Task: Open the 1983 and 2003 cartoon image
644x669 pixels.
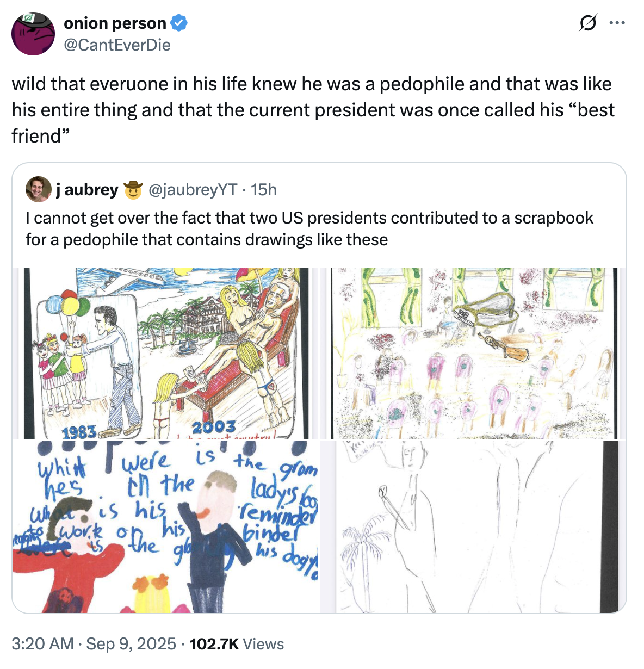Action: (x=165, y=353)
